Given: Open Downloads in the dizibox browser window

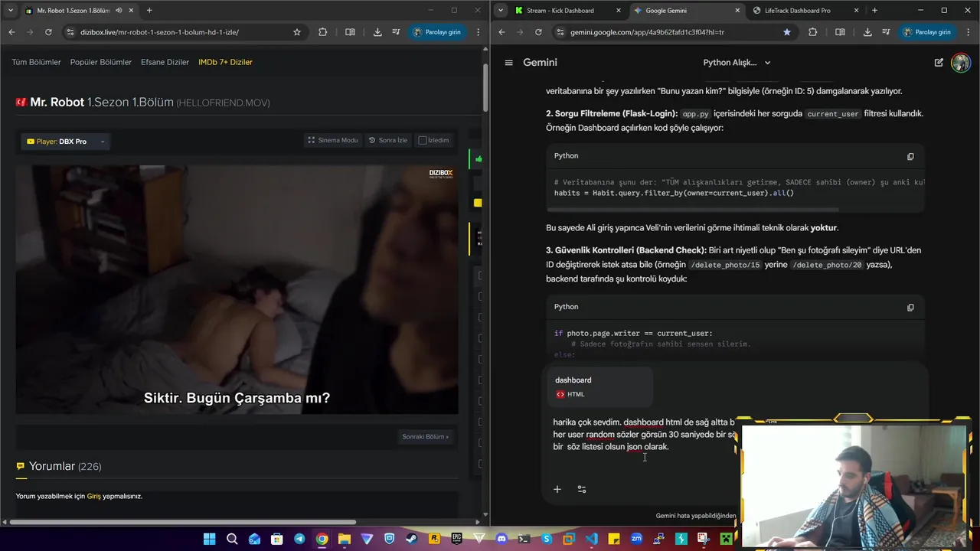Looking at the screenshot, I should [377, 32].
